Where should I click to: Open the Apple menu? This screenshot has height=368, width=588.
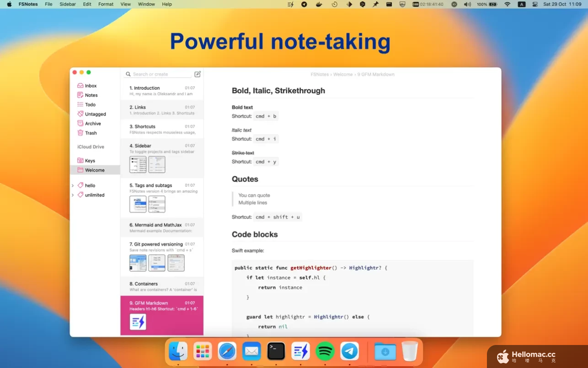point(9,4)
